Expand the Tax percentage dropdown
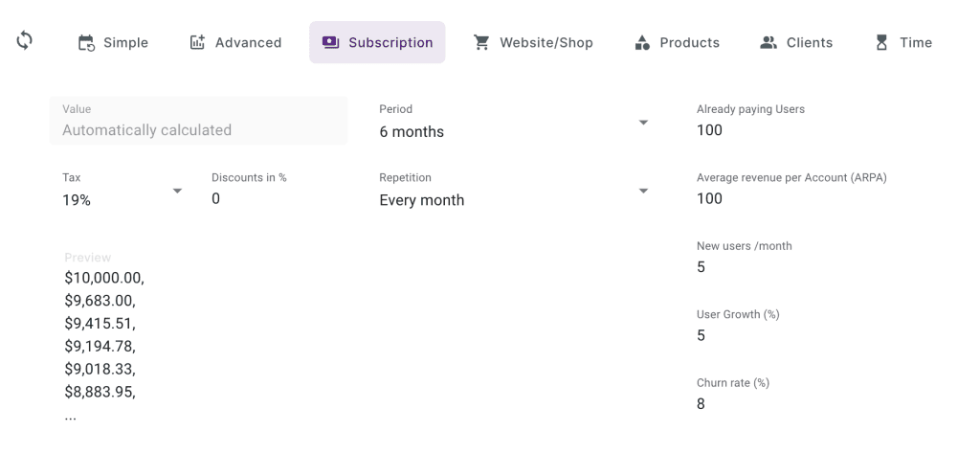The height and width of the screenshot is (454, 980). 176,191
